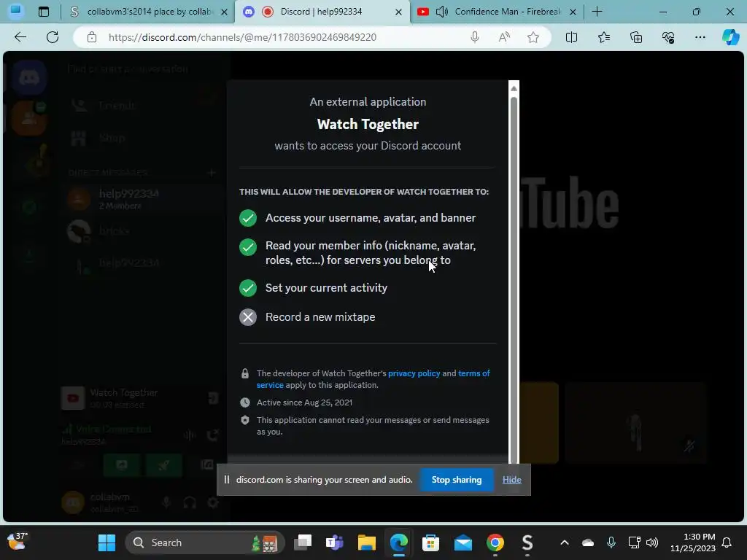Click the address bar URL

(x=242, y=37)
